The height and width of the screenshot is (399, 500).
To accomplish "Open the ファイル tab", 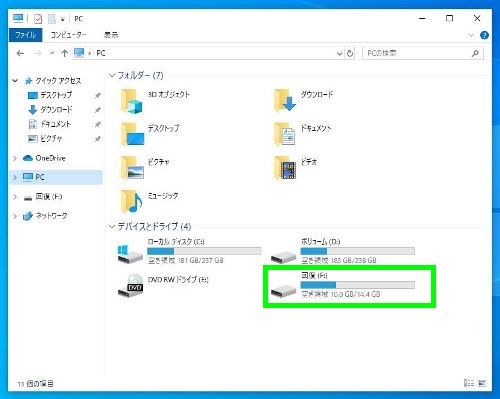I will pyautogui.click(x=26, y=35).
